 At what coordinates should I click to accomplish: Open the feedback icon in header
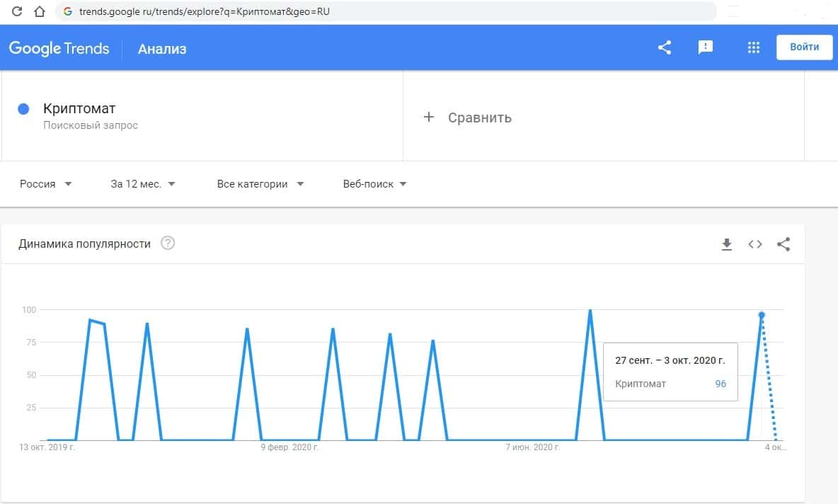(x=705, y=47)
